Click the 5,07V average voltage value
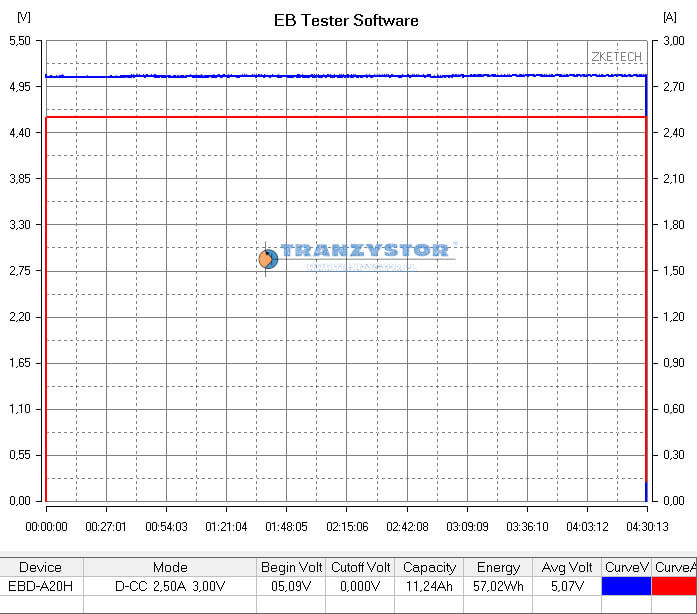697x614 pixels. pyautogui.click(x=567, y=586)
